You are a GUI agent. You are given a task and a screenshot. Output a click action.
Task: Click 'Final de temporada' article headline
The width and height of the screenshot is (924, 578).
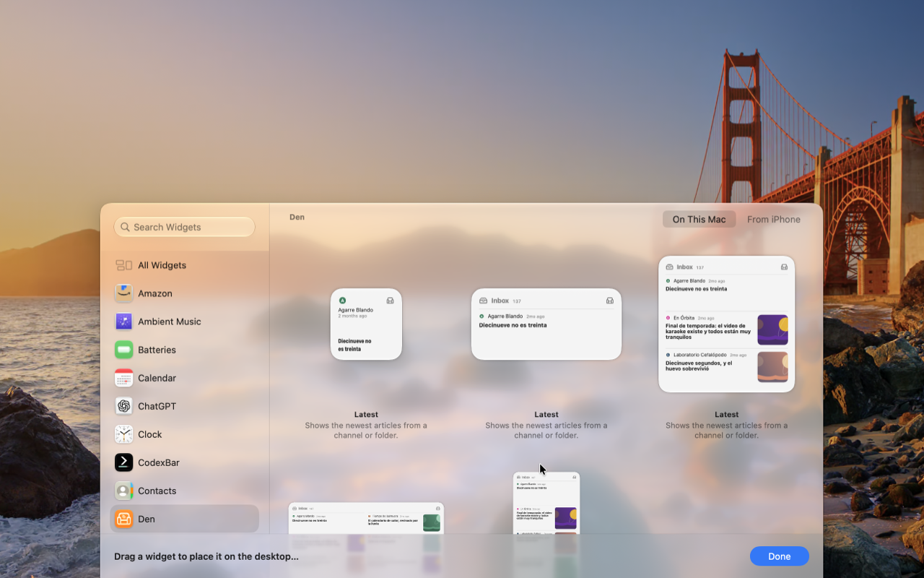(x=708, y=331)
